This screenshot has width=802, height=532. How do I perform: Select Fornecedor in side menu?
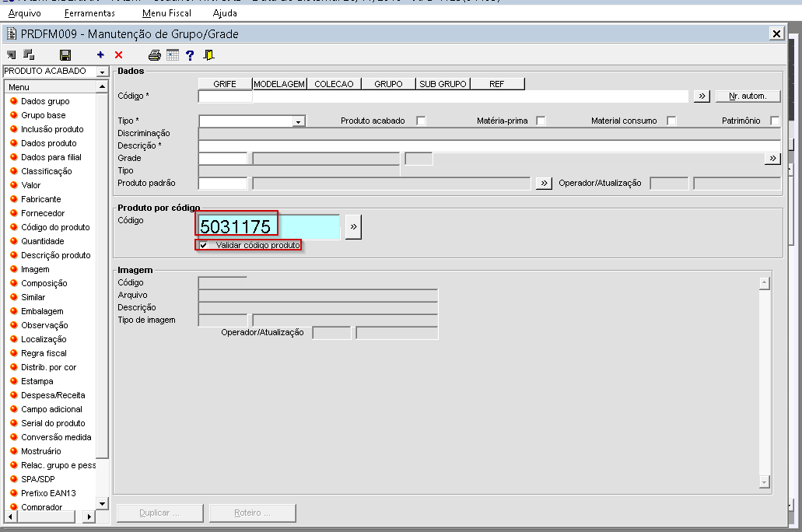(43, 213)
